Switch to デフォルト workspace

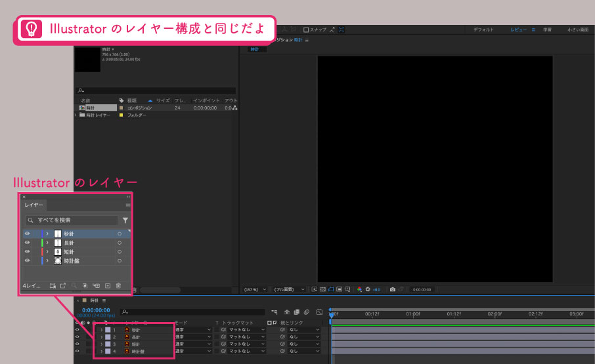coord(483,30)
